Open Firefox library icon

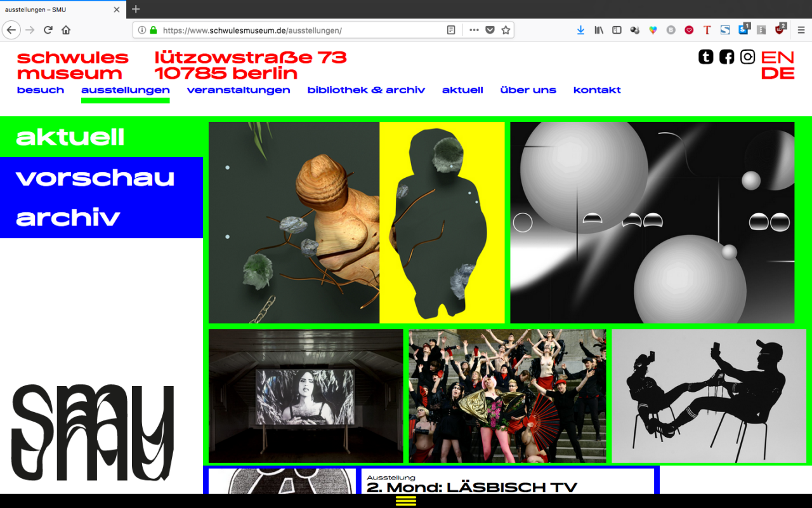click(x=598, y=30)
